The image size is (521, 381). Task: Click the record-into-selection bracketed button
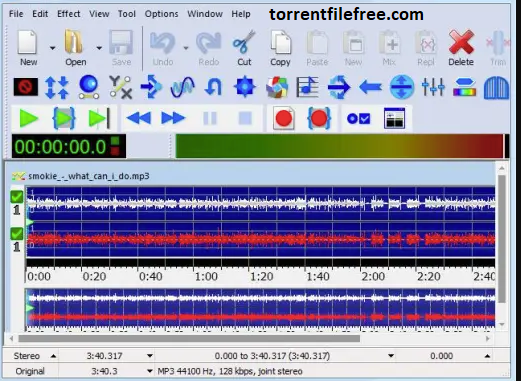[319, 118]
